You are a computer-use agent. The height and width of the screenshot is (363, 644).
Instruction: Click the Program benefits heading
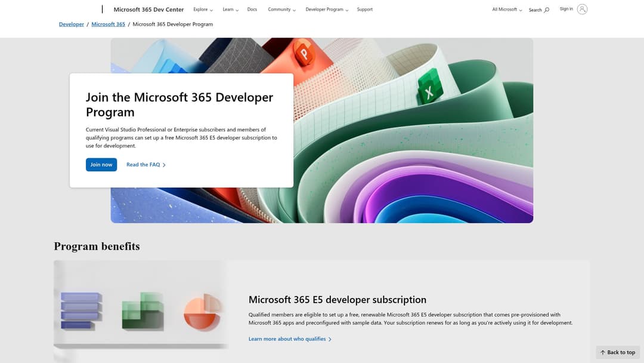point(97,246)
